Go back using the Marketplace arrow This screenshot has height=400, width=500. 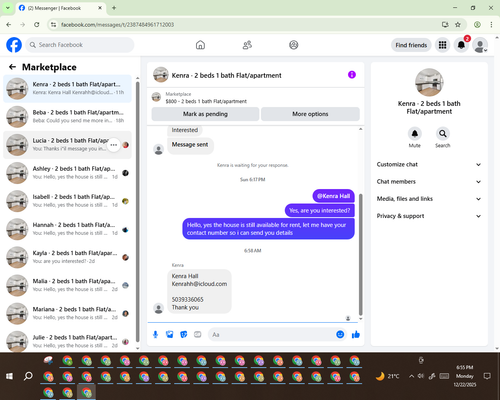pyautogui.click(x=12, y=67)
